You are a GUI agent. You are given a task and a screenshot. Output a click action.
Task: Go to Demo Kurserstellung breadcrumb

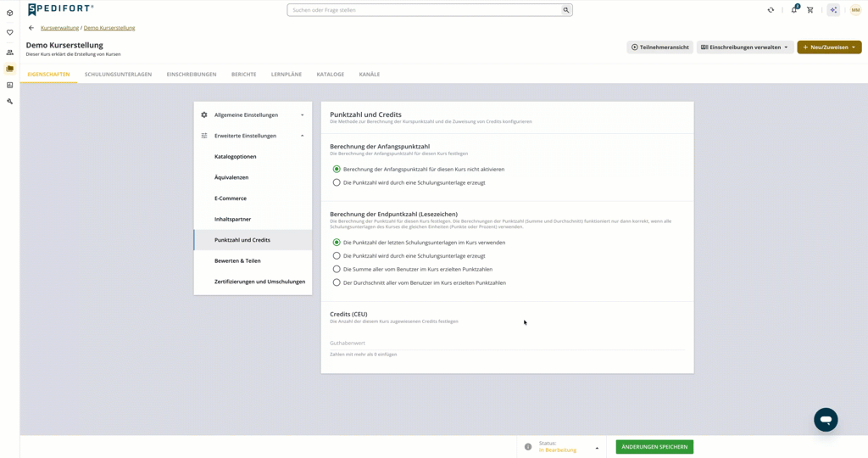[109, 28]
